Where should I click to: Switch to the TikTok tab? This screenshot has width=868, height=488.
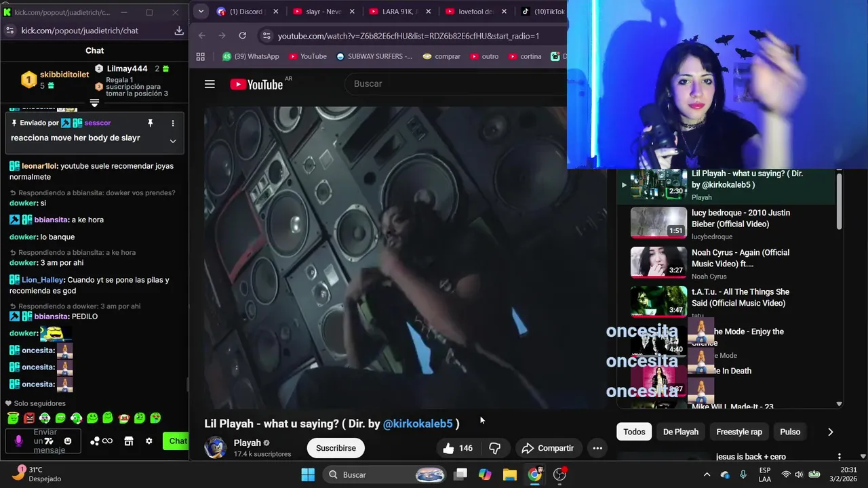542,12
